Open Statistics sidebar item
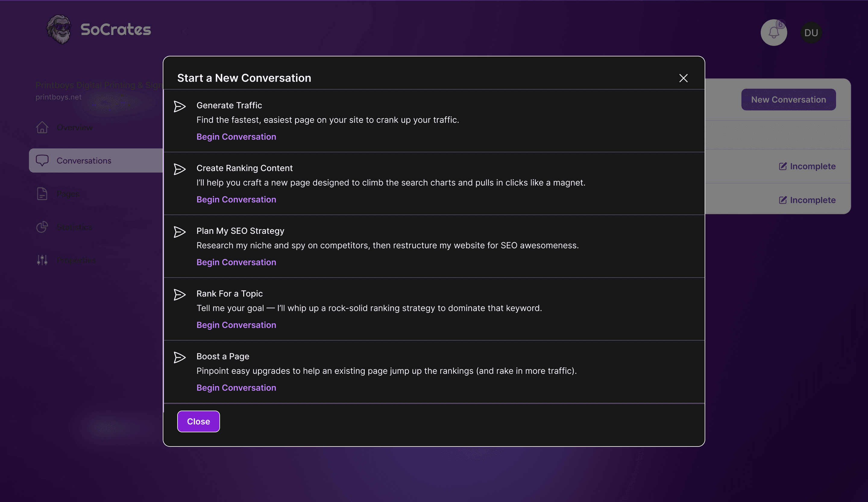Screen dimensions: 868x502 (x=74, y=227)
